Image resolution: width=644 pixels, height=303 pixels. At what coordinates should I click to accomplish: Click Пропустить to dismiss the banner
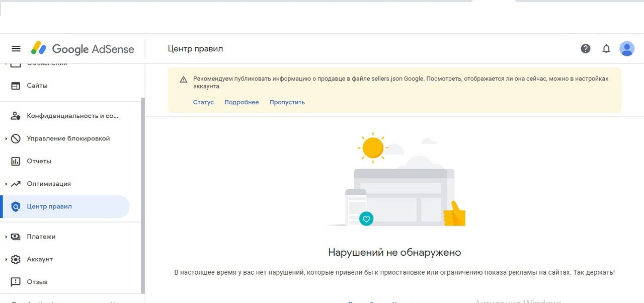[287, 102]
